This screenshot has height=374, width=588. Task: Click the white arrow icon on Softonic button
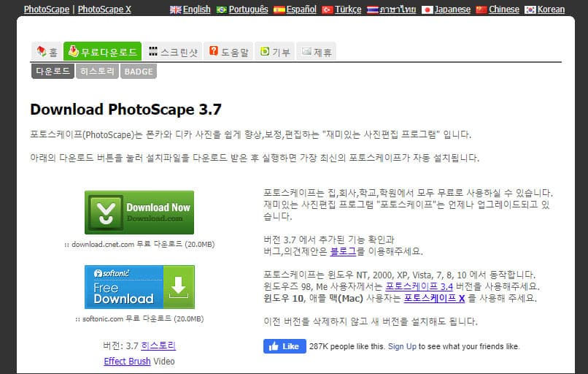click(x=179, y=287)
